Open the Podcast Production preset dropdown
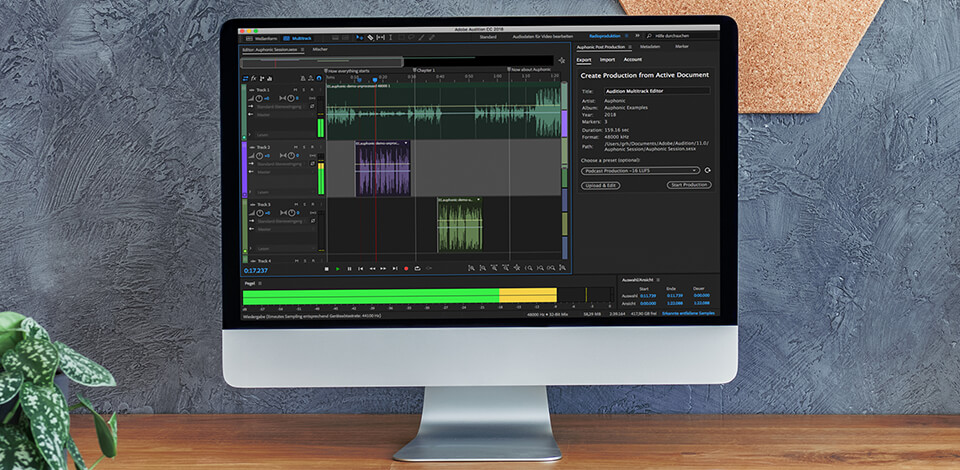The image size is (960, 470). tap(640, 170)
